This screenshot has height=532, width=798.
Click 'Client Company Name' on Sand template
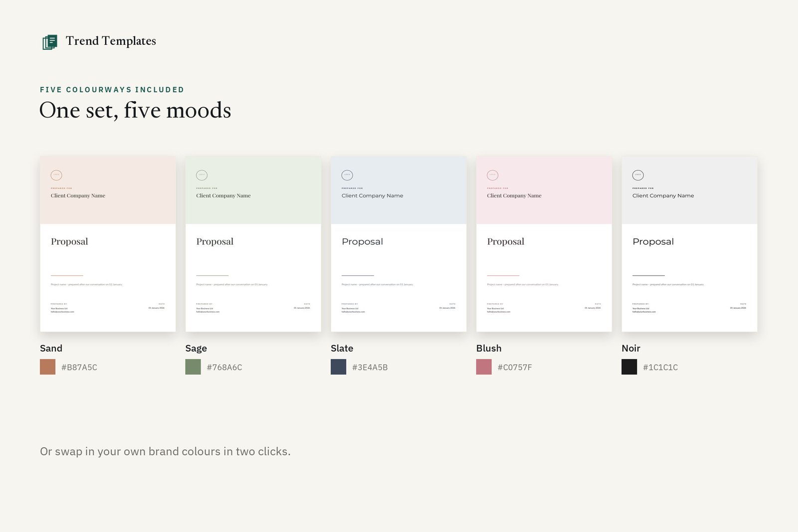pyautogui.click(x=78, y=196)
